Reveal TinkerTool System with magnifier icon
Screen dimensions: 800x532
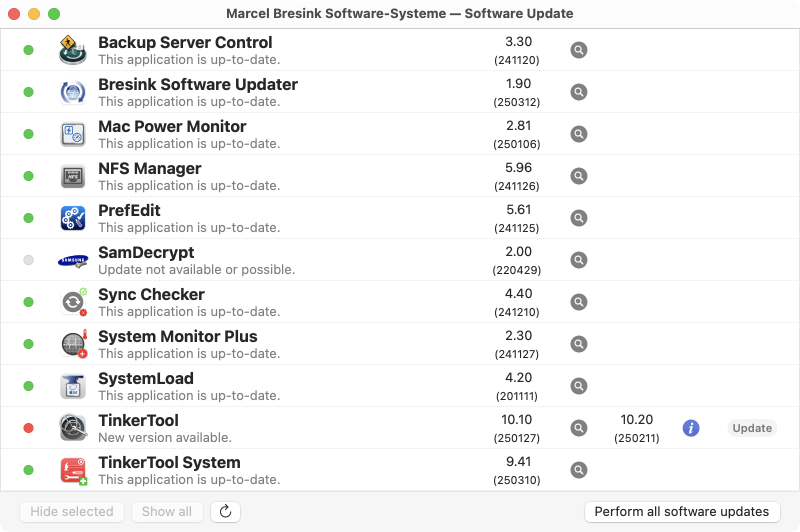click(x=579, y=470)
